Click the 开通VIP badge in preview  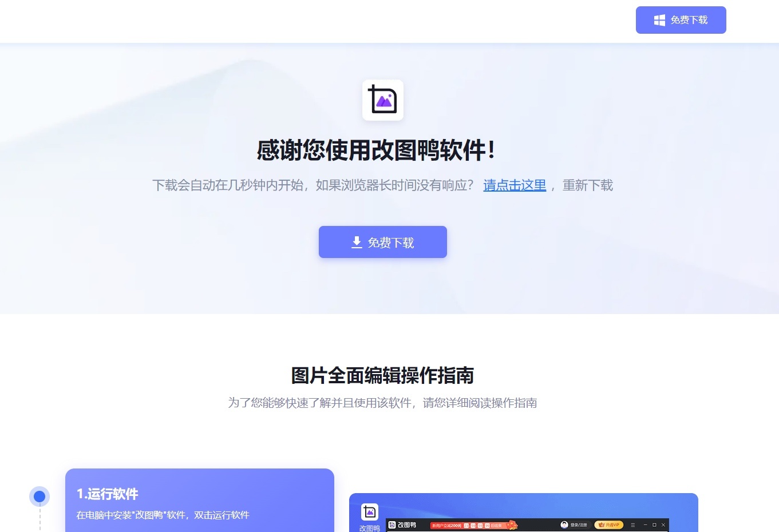[609, 525]
